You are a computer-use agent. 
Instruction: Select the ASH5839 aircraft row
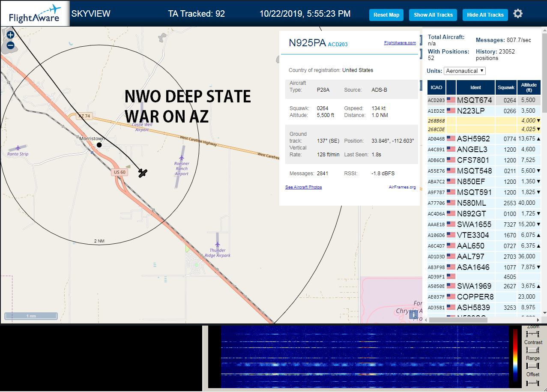[x=484, y=307]
